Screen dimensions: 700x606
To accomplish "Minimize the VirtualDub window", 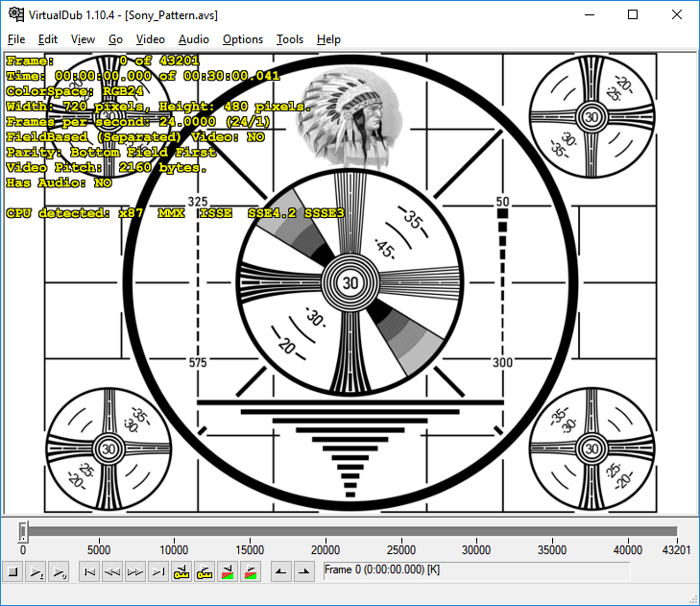I will coord(590,14).
